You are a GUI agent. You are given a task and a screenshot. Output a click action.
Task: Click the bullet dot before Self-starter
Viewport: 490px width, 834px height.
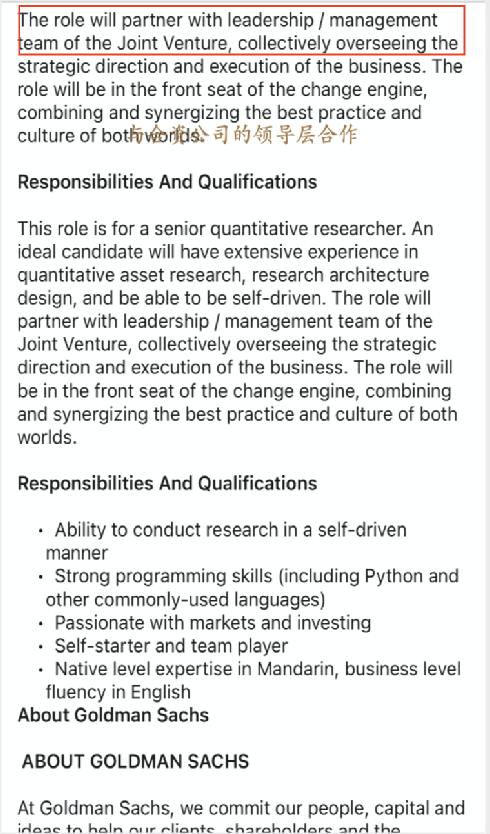point(40,647)
